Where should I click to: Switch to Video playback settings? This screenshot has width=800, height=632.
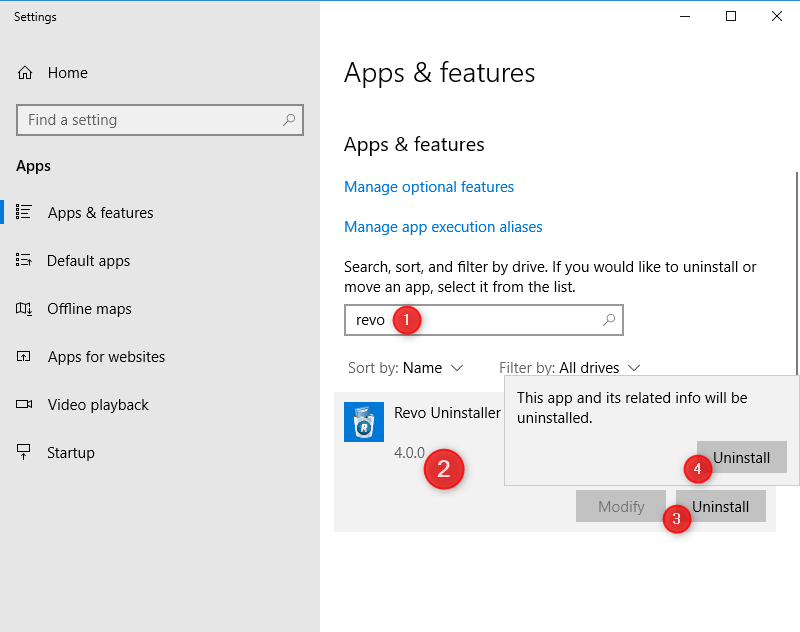pos(98,405)
